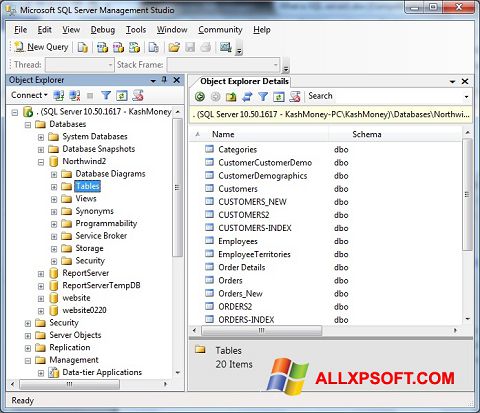The image size is (480, 413).
Task: Open the Search box dropdown arrow
Action: pos(466,97)
